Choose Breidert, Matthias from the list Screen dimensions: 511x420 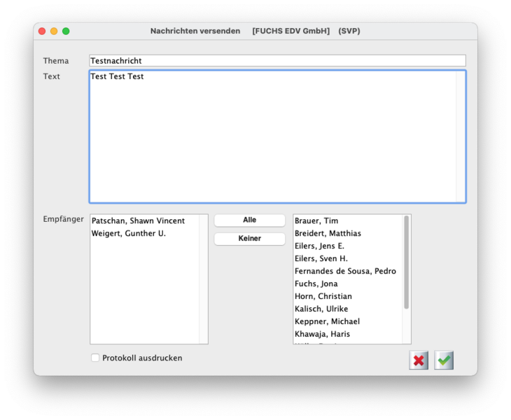pos(328,234)
